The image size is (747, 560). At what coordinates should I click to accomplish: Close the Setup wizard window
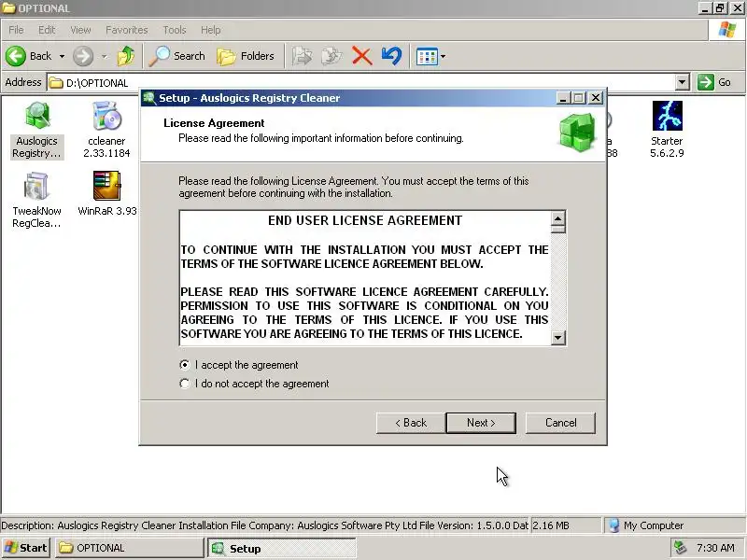[x=596, y=98]
